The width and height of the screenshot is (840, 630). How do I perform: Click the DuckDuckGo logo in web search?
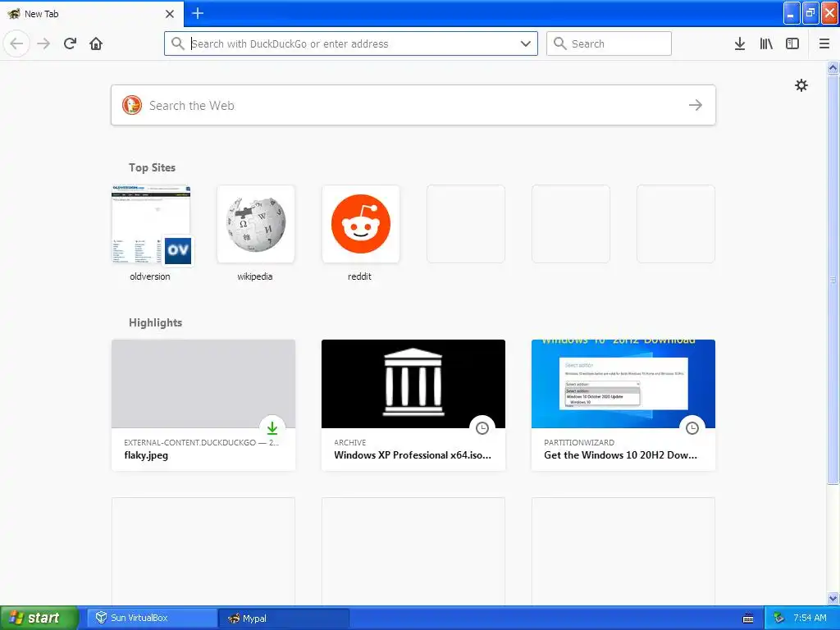(132, 105)
